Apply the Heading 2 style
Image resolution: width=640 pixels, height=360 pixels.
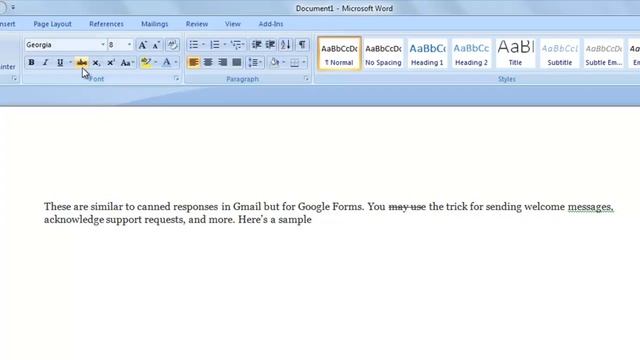(x=471, y=54)
